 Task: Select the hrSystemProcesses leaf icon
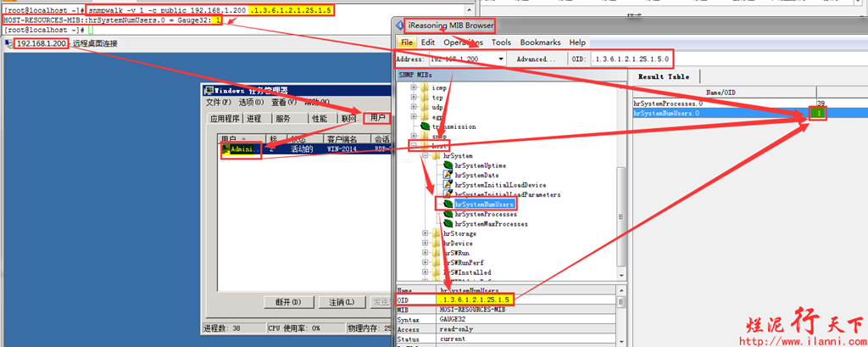pos(448,214)
